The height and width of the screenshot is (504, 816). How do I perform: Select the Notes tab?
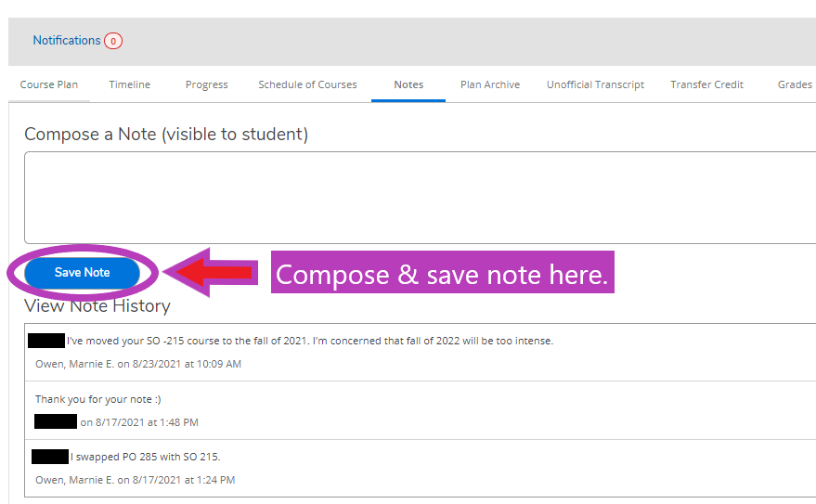click(x=408, y=84)
